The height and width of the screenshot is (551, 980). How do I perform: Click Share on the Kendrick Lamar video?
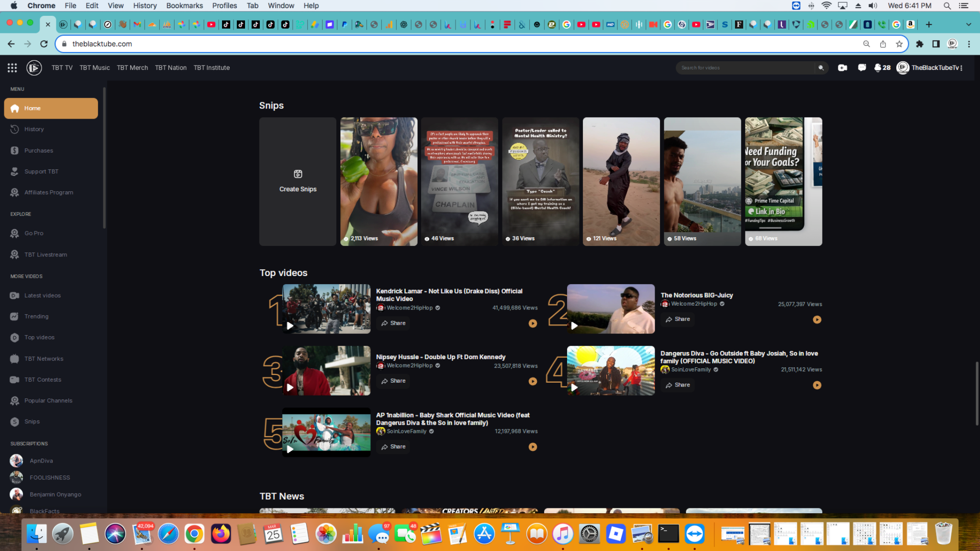click(392, 323)
